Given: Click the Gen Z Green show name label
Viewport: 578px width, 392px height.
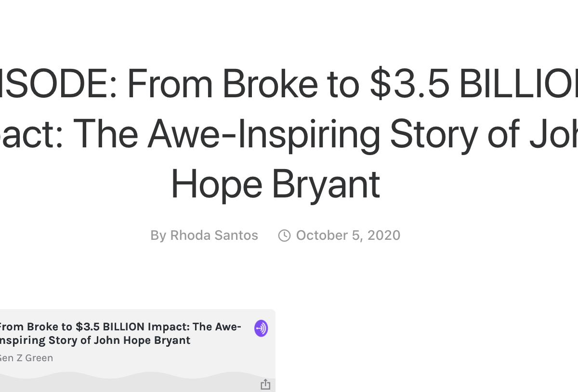Looking at the screenshot, I should click(x=26, y=358).
